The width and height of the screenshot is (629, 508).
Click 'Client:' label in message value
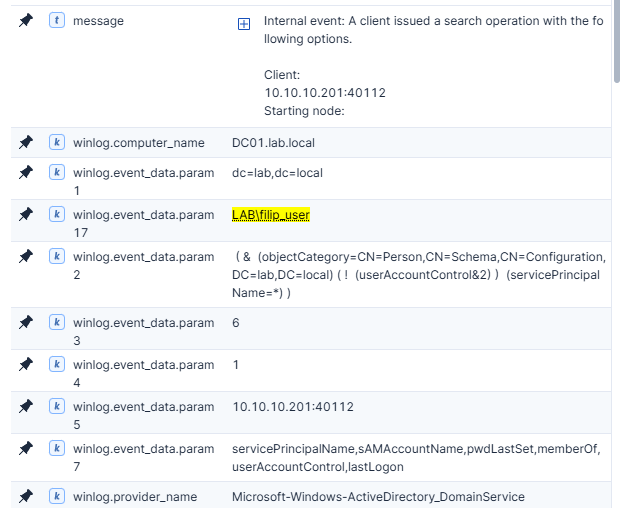pyautogui.click(x=282, y=75)
